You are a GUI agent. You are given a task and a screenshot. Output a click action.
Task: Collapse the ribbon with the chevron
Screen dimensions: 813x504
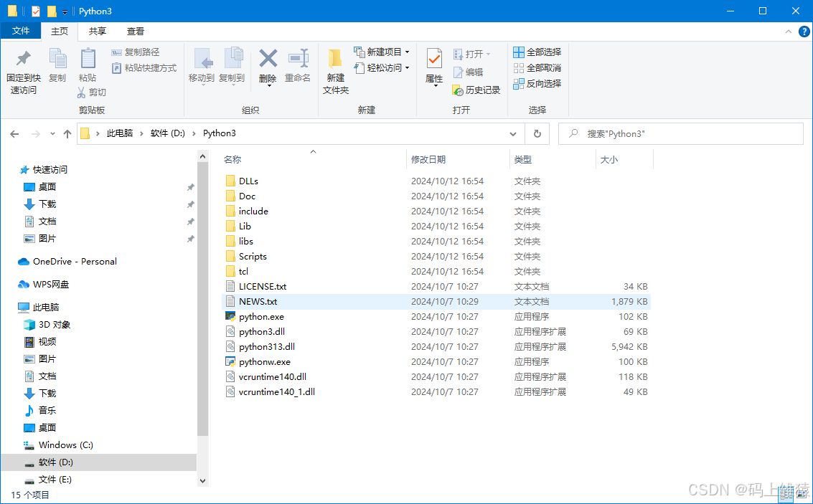tap(788, 32)
